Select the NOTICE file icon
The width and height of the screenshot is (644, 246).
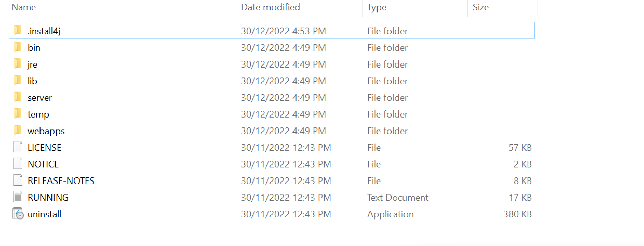[x=18, y=164]
